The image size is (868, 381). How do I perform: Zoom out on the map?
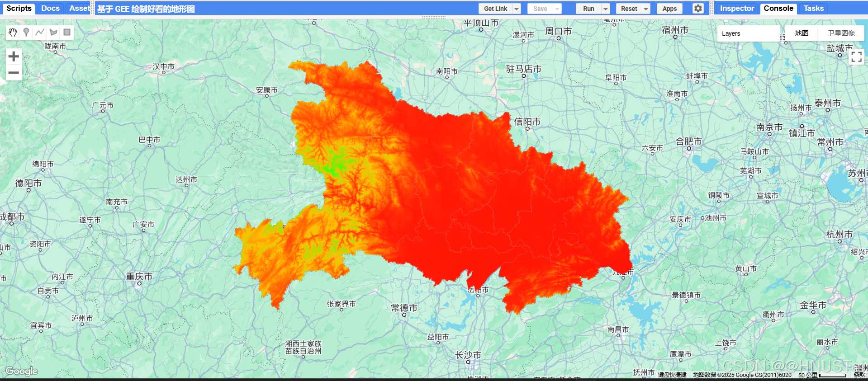tap(14, 72)
